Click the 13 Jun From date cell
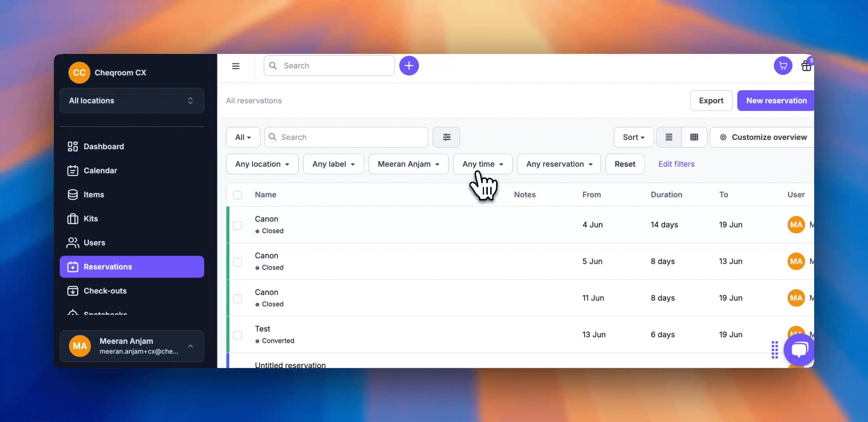868x422 pixels. tap(594, 334)
